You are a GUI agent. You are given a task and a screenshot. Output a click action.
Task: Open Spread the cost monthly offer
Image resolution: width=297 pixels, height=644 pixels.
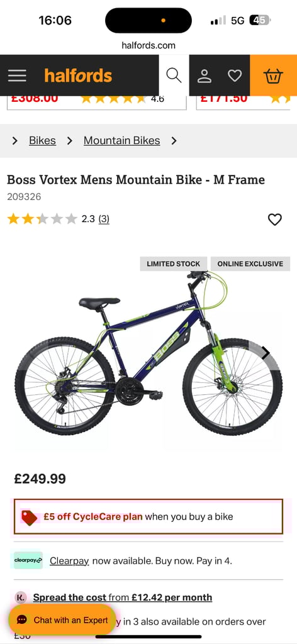(x=123, y=597)
